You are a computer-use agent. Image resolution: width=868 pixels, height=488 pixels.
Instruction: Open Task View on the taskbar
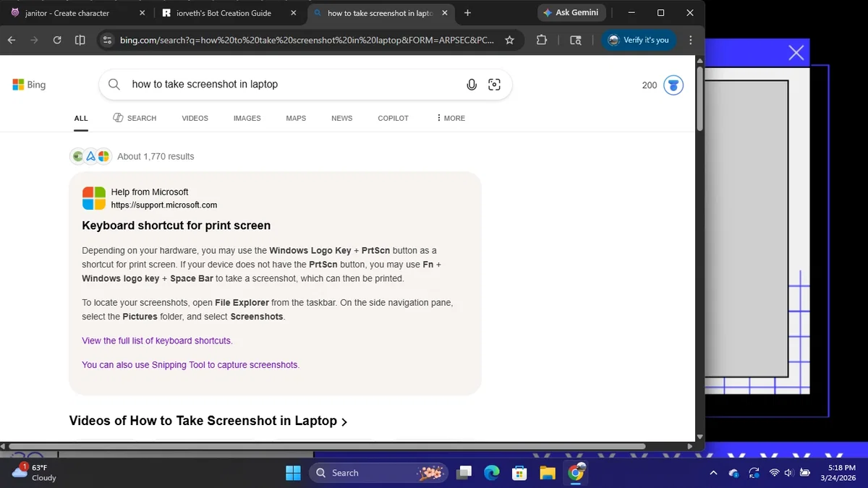point(464,473)
